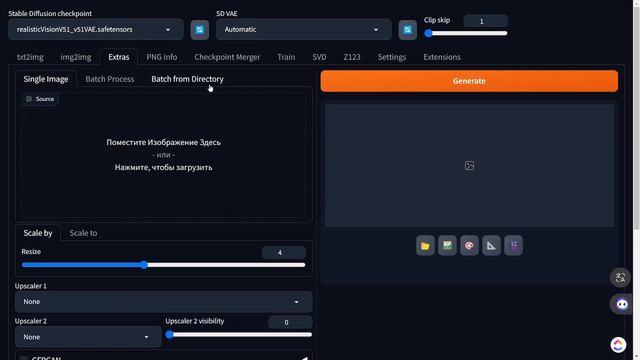Open the SVD tab
Image resolution: width=640 pixels, height=360 pixels.
pyautogui.click(x=319, y=57)
